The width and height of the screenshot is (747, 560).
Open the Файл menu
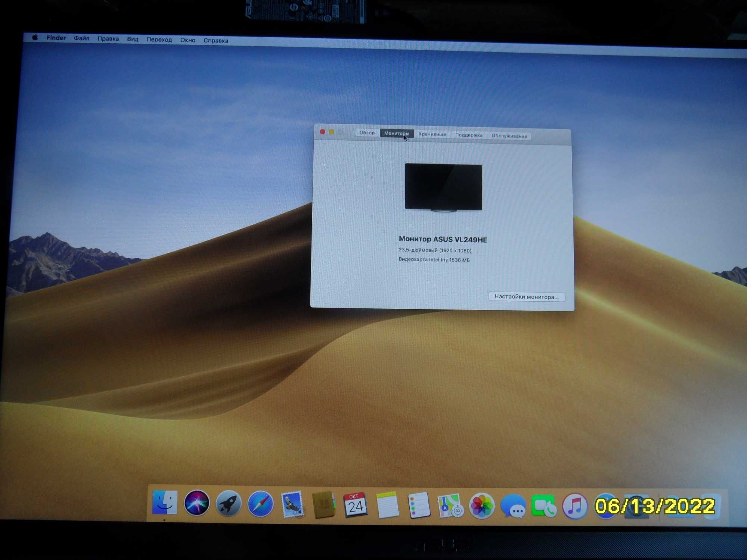tap(81, 38)
